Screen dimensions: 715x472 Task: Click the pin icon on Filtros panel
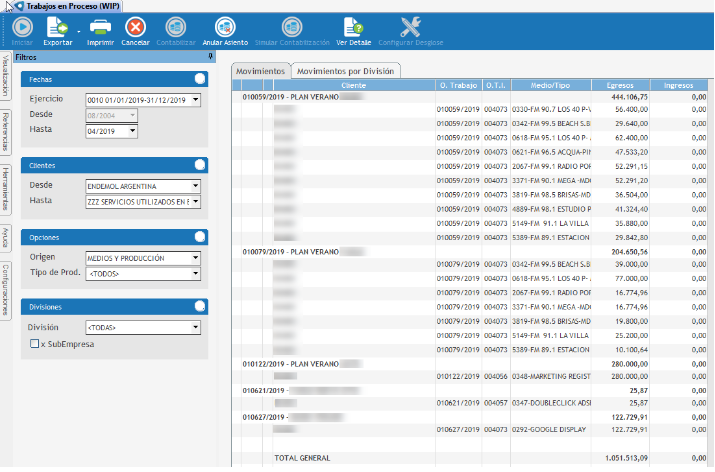(x=209, y=58)
